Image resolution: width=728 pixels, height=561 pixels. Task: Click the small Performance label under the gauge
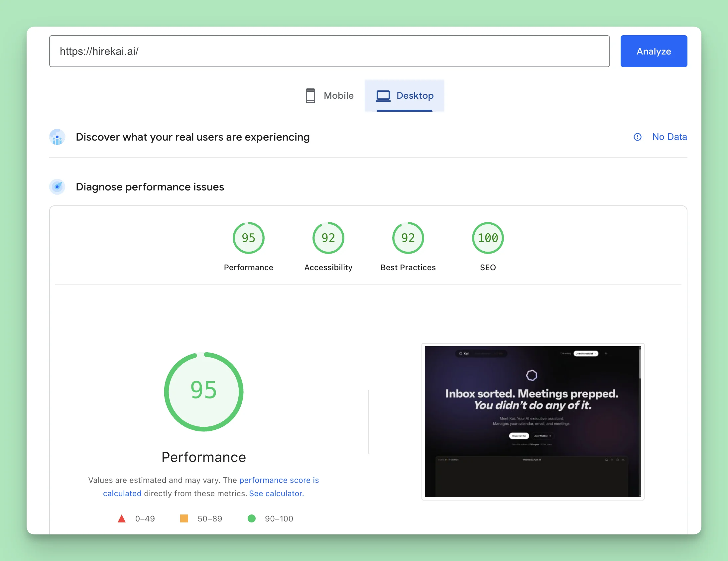tap(248, 267)
